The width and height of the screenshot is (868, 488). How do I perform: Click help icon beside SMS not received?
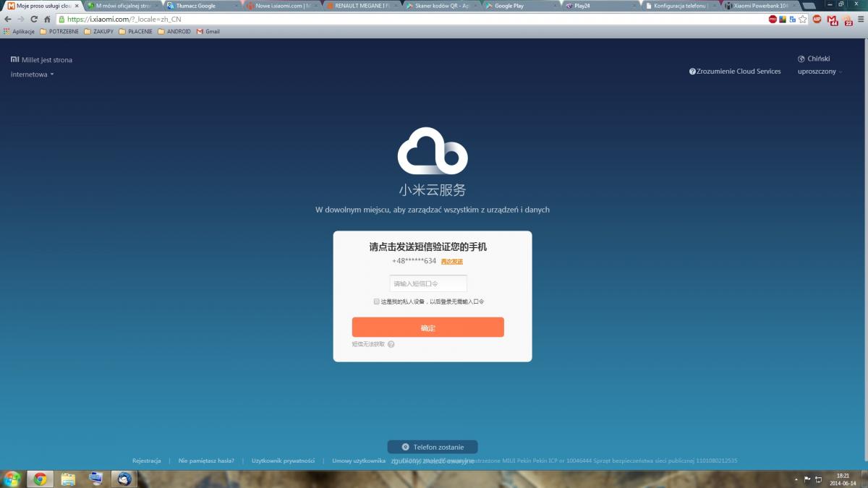coord(391,345)
